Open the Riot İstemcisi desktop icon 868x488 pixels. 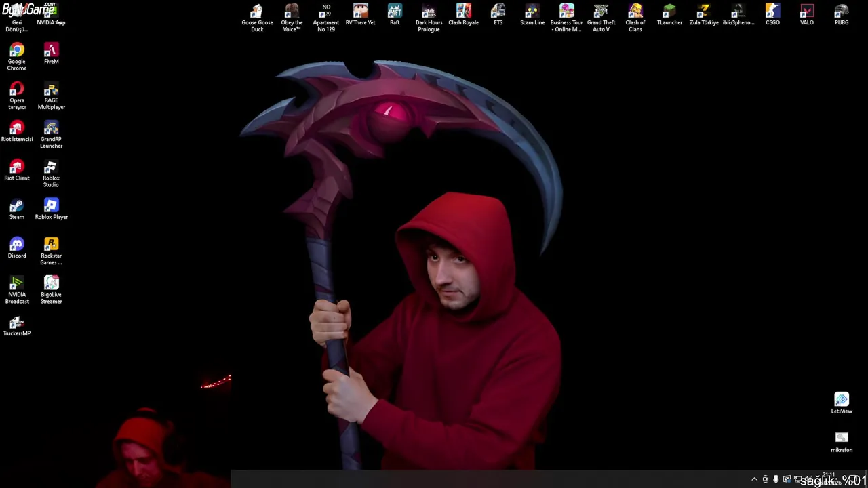point(17,131)
